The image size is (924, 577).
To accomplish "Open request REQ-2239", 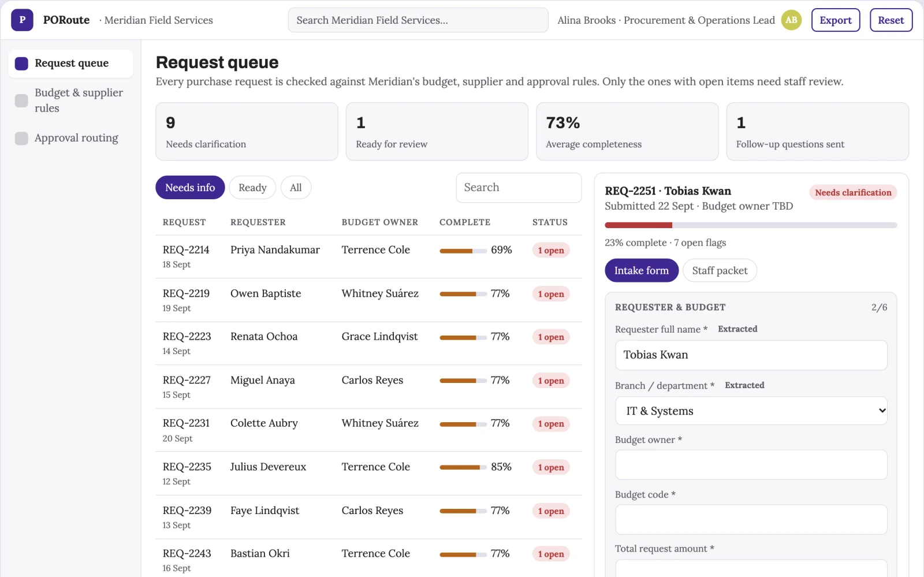I will tap(187, 511).
